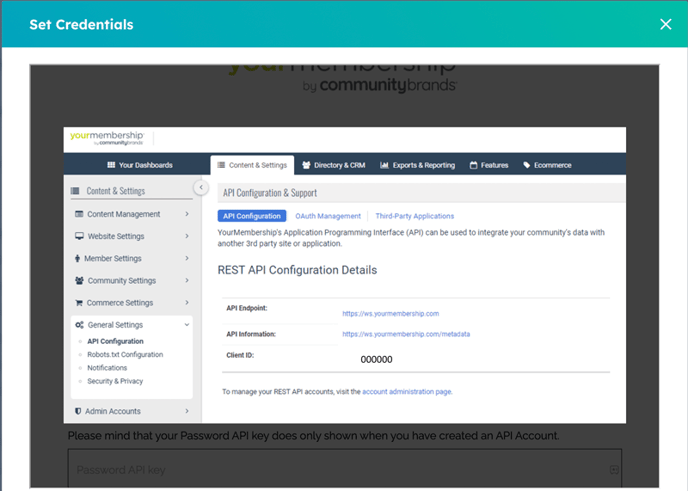This screenshot has height=491, width=688.
Task: Click the icon inside Password API key field
Action: (614, 470)
